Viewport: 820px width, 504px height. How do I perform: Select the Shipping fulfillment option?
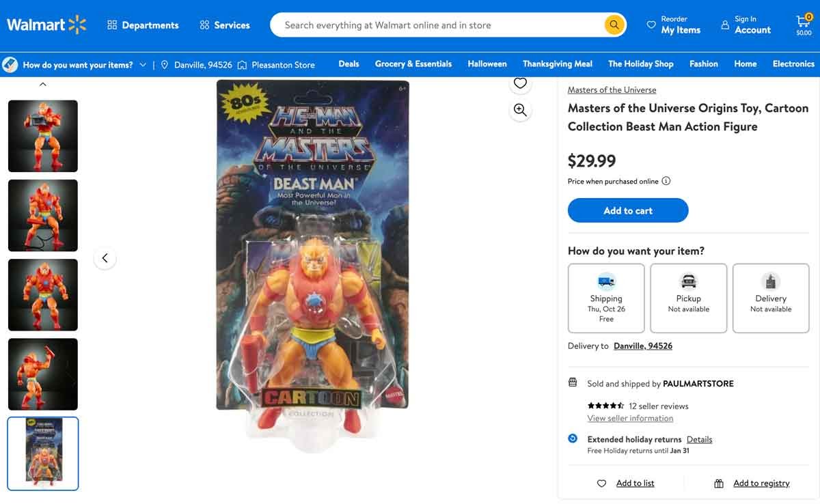[x=605, y=298]
